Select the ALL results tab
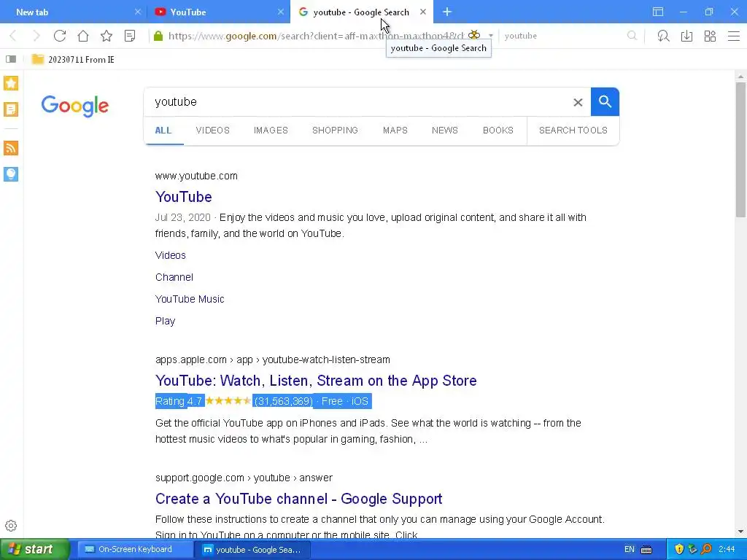747x560 pixels. [x=163, y=131]
